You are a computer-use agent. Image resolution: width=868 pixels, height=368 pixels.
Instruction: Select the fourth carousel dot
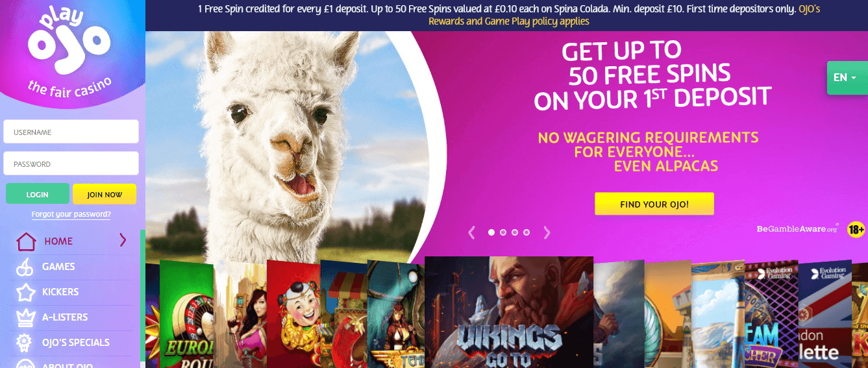point(527,232)
